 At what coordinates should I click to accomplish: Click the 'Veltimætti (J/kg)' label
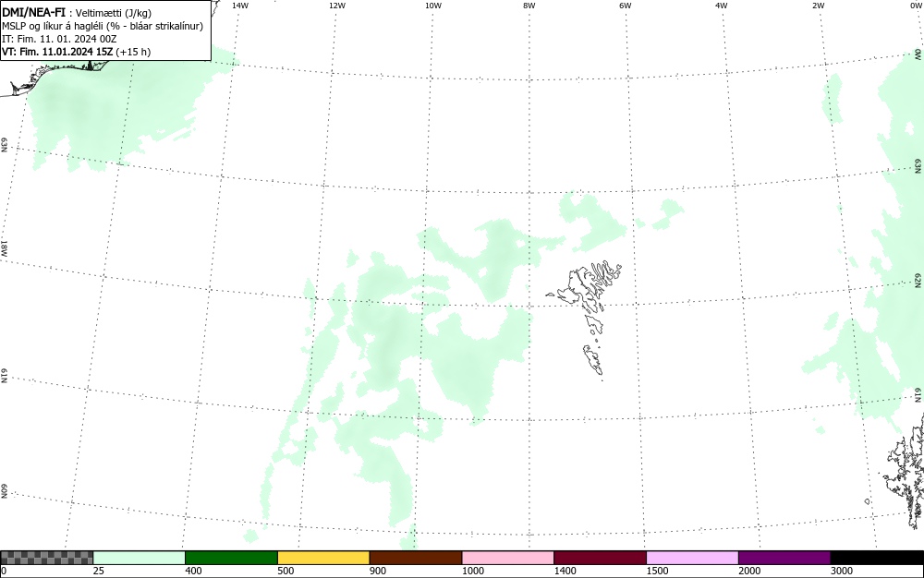point(114,13)
